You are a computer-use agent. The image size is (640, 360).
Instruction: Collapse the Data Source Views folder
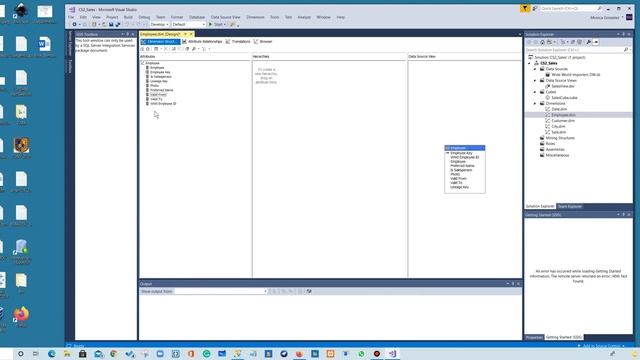pyautogui.click(x=535, y=80)
